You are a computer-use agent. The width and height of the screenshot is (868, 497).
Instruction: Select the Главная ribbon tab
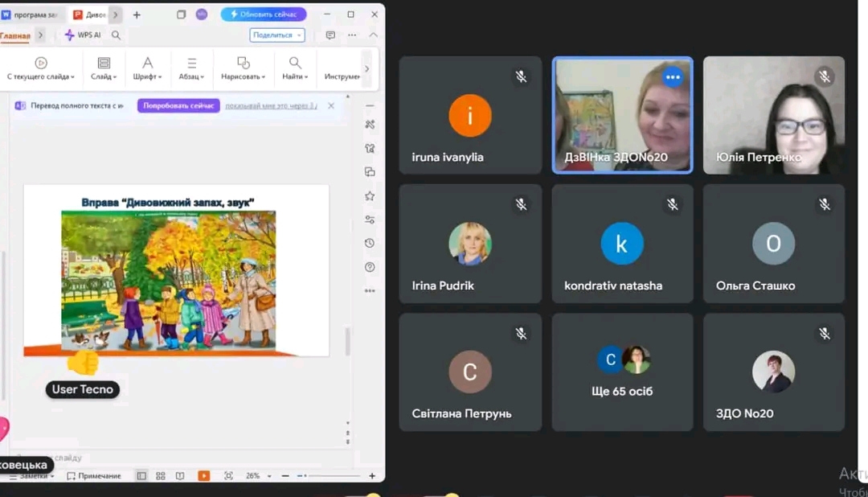(x=14, y=35)
